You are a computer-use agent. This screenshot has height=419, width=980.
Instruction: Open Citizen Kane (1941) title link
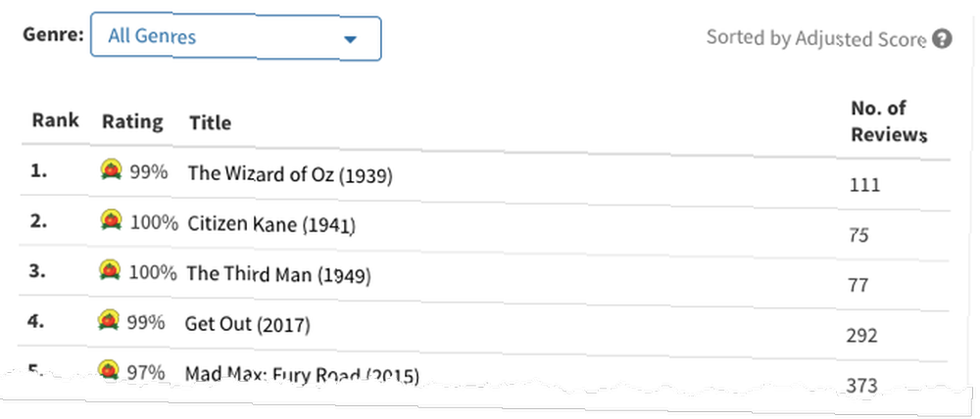pyautogui.click(x=271, y=223)
